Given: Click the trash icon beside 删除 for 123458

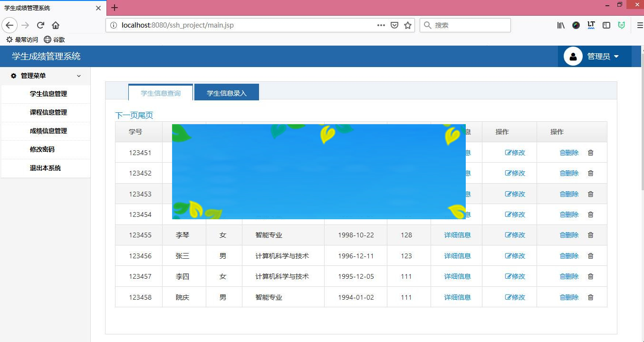Looking at the screenshot, I should (x=591, y=297).
